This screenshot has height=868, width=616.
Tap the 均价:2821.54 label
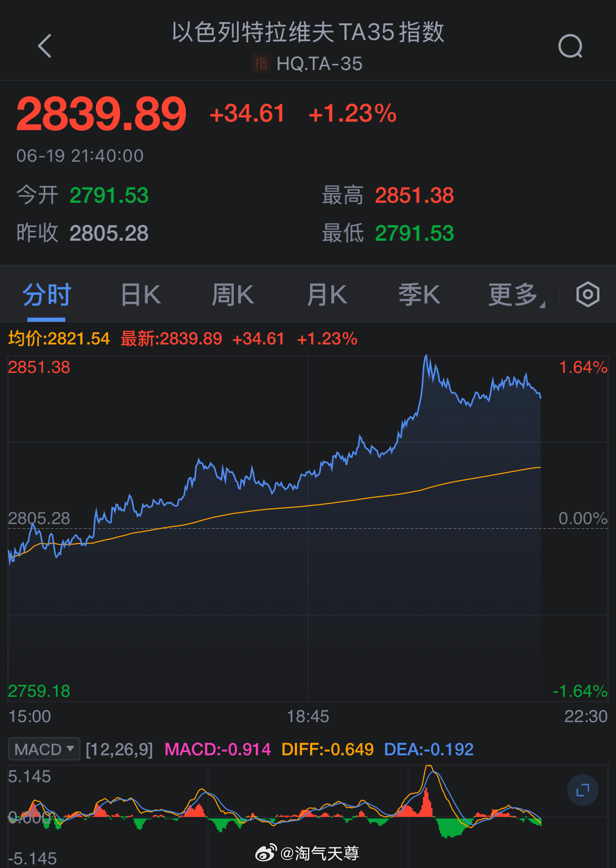(59, 338)
